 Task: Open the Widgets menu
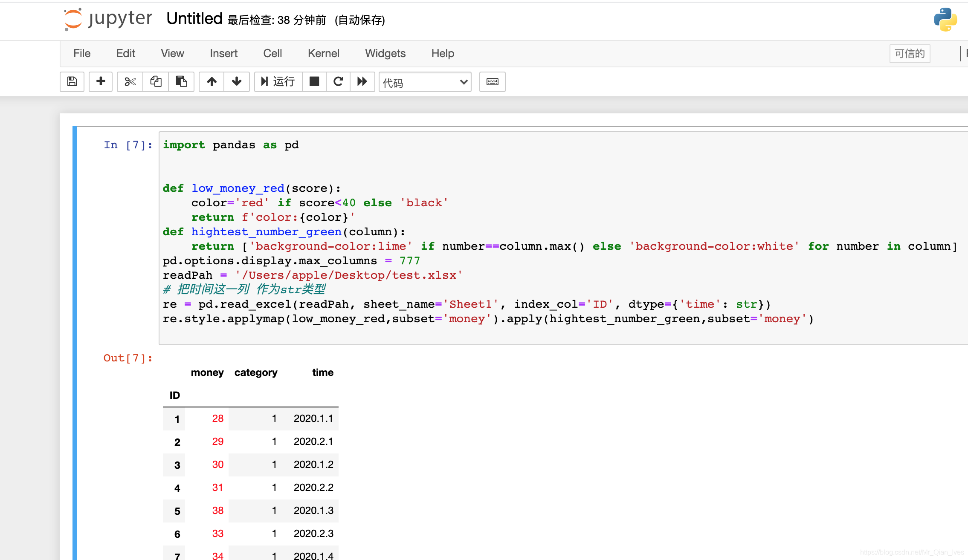385,53
